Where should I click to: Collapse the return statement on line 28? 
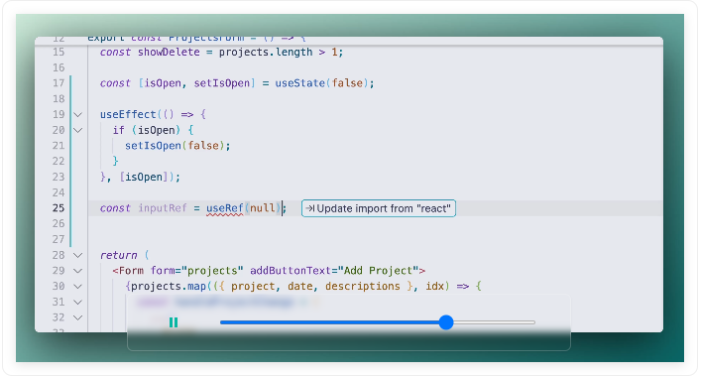coord(78,255)
